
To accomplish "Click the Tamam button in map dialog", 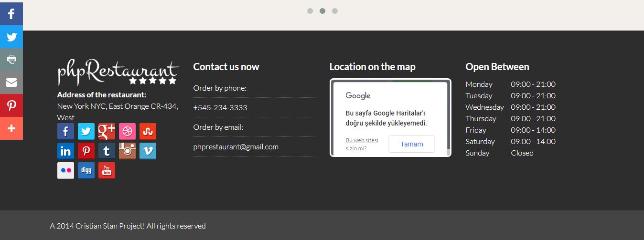I will pyautogui.click(x=412, y=144).
